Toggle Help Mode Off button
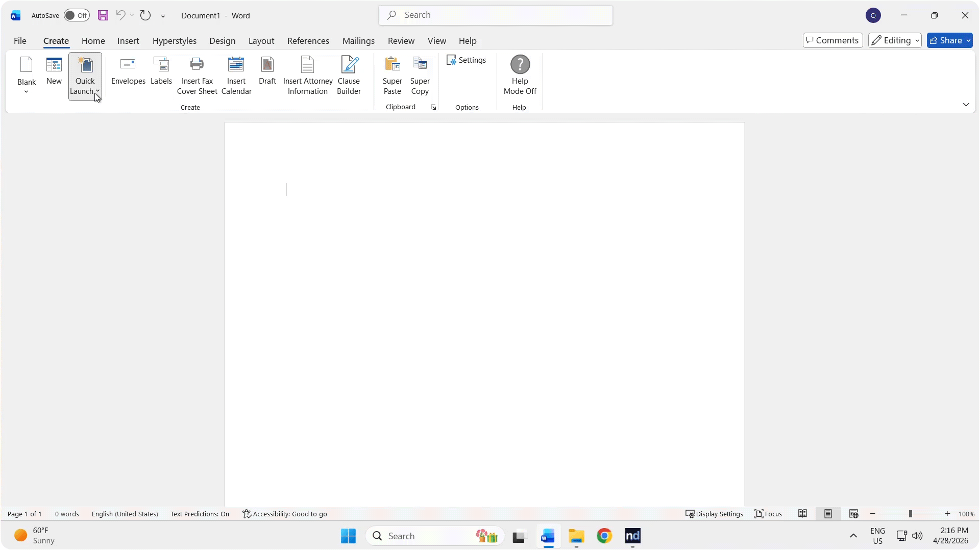Image resolution: width=980 pixels, height=551 pixels. (520, 76)
